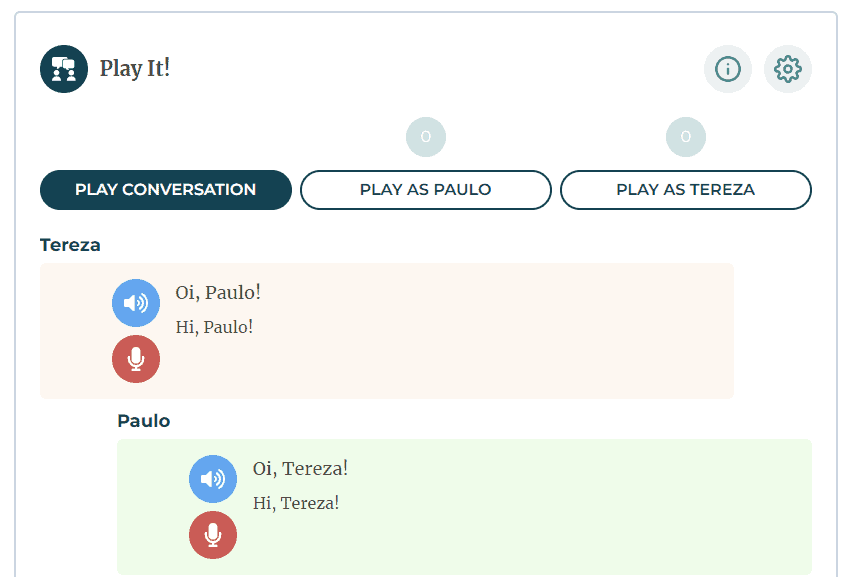This screenshot has width=847, height=577.
Task: Record your voice for Tereza's line
Action: [x=136, y=359]
